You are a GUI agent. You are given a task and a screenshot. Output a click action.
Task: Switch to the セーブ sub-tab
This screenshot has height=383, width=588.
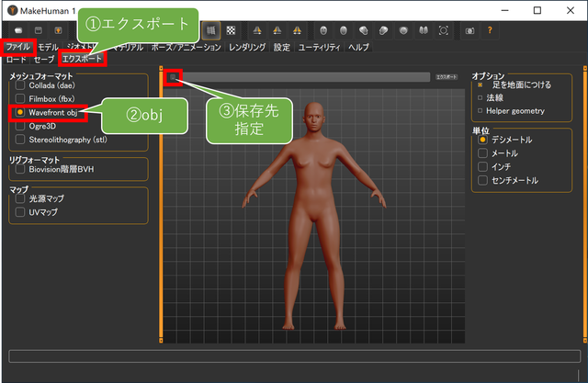tap(44, 59)
